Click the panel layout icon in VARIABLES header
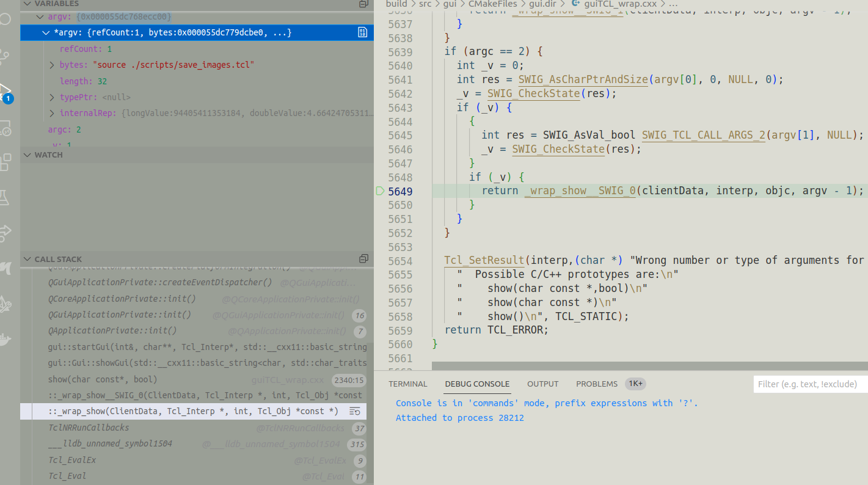 363,4
